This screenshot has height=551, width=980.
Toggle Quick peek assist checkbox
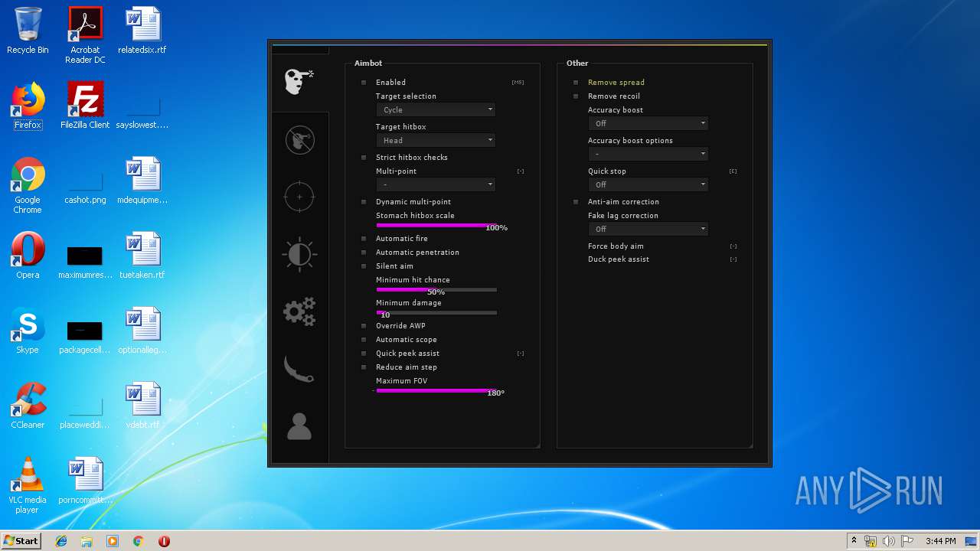364,353
